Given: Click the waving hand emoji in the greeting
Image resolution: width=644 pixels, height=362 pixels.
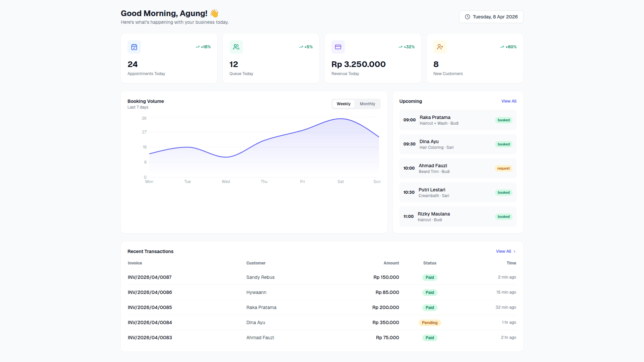Looking at the screenshot, I should [214, 13].
